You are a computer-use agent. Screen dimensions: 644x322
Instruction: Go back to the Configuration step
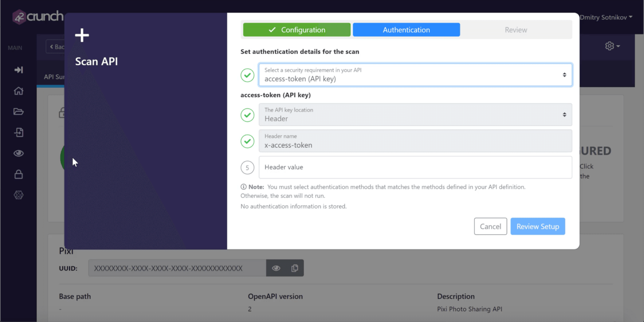(x=296, y=29)
